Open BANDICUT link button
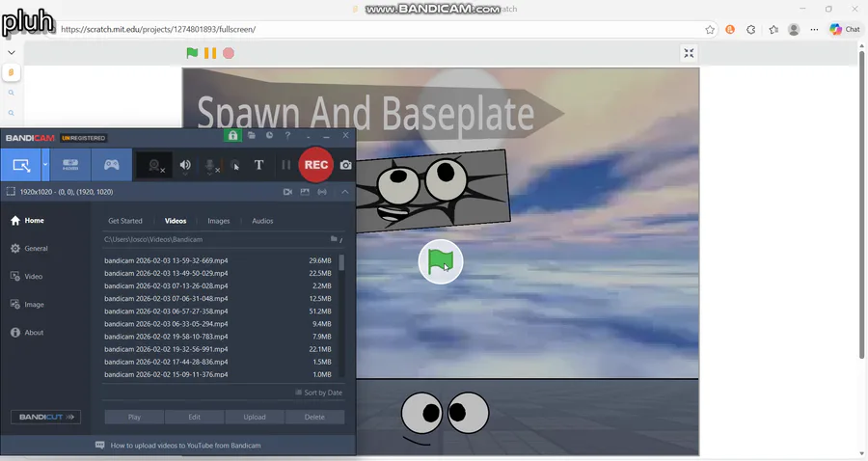Viewport: 868px width, 461px height. point(46,418)
